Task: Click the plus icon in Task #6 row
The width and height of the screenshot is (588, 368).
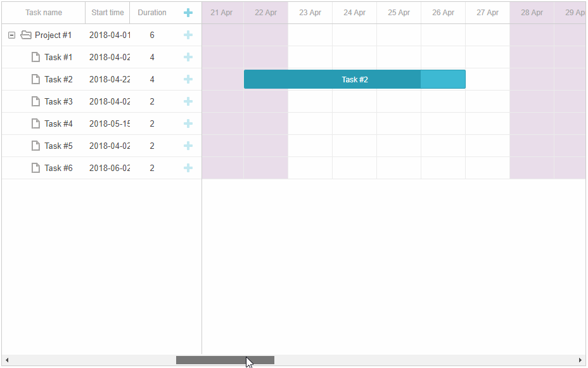Action: coord(188,167)
